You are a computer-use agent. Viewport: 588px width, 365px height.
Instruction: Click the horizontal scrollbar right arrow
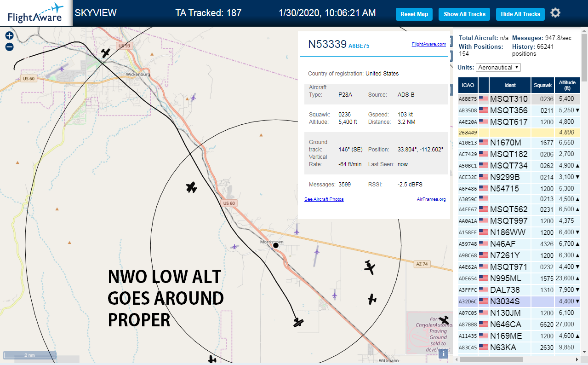[577, 359]
